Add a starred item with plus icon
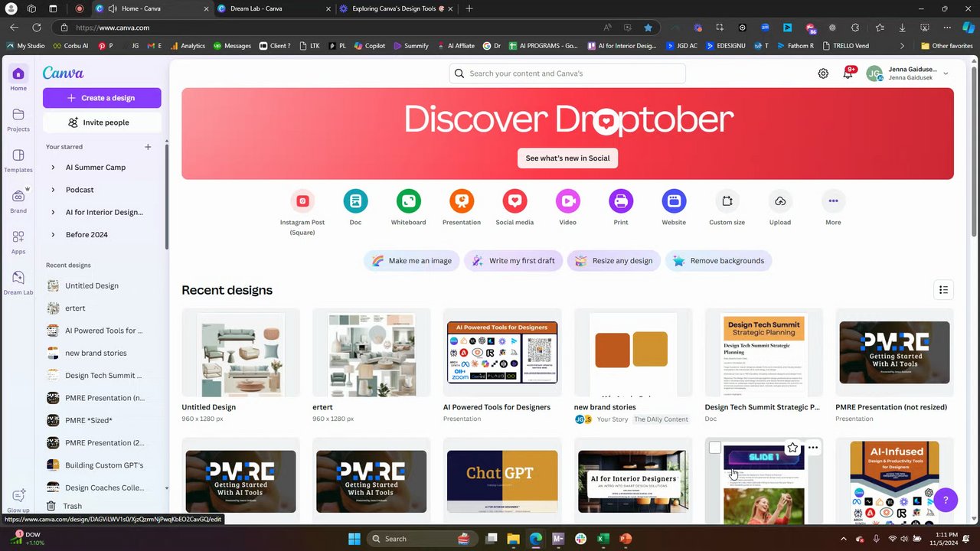Image resolution: width=980 pixels, height=551 pixels. coord(148,147)
